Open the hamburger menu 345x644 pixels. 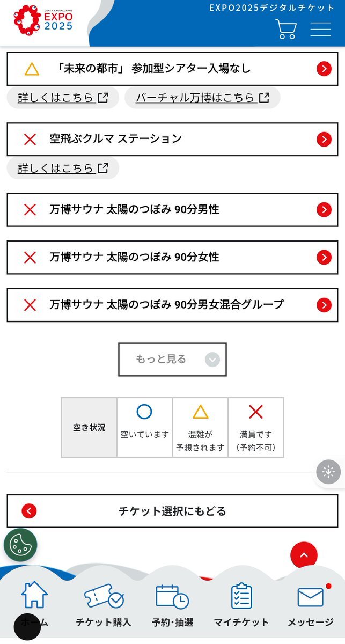[320, 29]
